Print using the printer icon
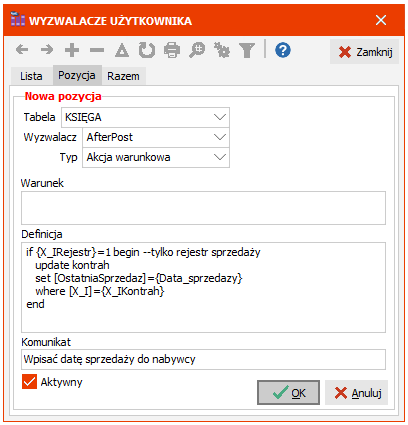 [x=172, y=50]
